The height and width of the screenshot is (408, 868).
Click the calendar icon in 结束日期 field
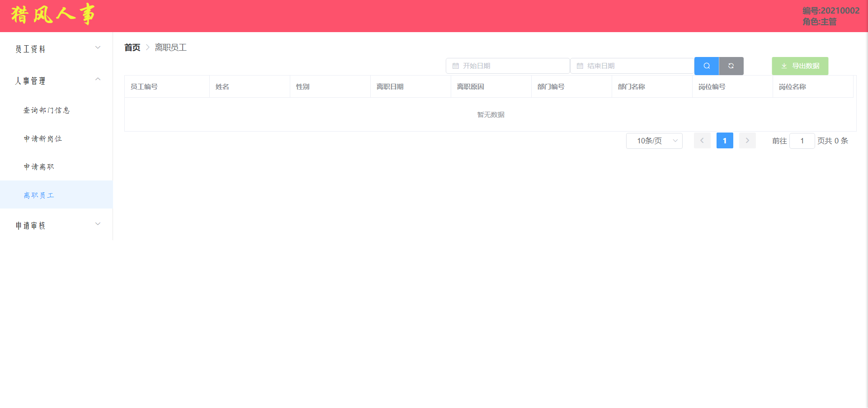[x=580, y=66]
